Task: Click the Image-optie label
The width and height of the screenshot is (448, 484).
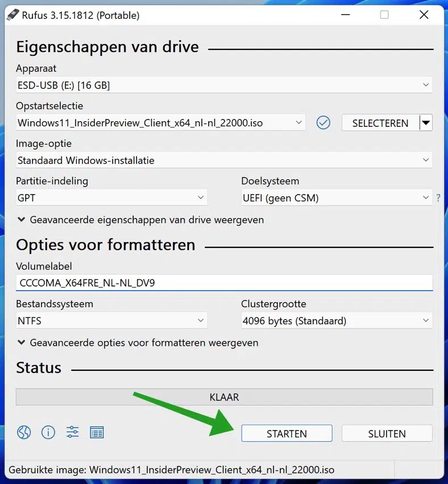Action: click(x=44, y=143)
